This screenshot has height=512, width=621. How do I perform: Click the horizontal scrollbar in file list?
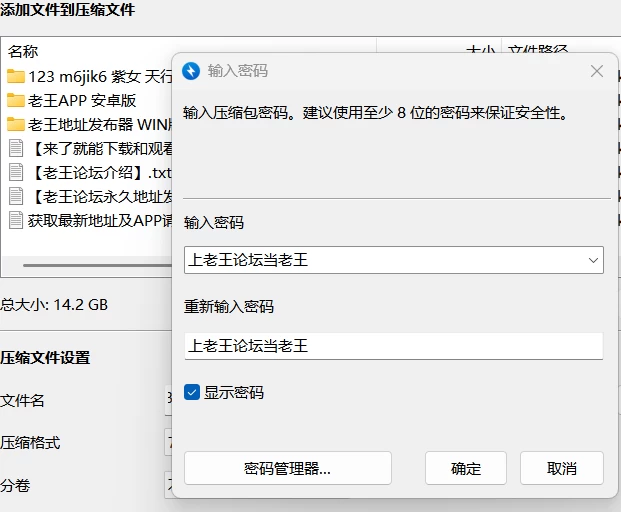[98, 265]
